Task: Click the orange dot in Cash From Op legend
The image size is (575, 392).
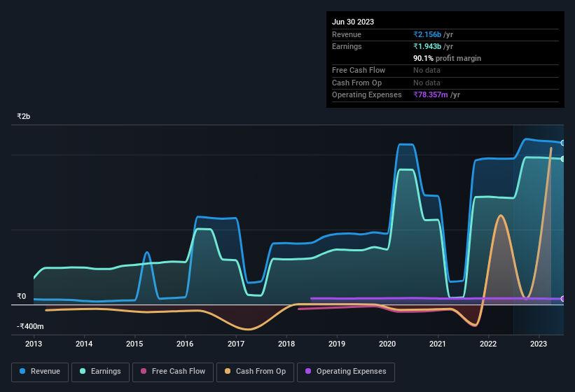Action: point(228,371)
